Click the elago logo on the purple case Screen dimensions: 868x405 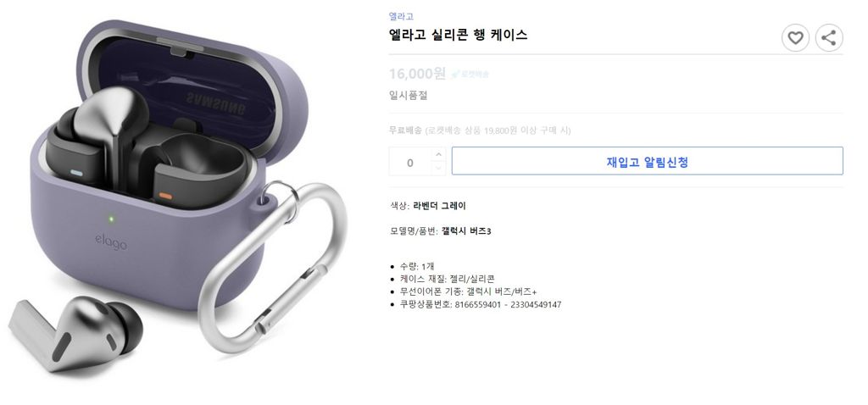coord(111,241)
